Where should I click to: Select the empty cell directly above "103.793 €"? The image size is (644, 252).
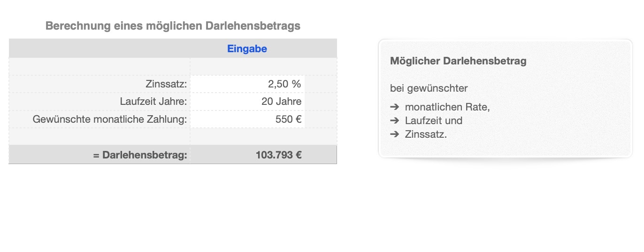tap(263, 136)
